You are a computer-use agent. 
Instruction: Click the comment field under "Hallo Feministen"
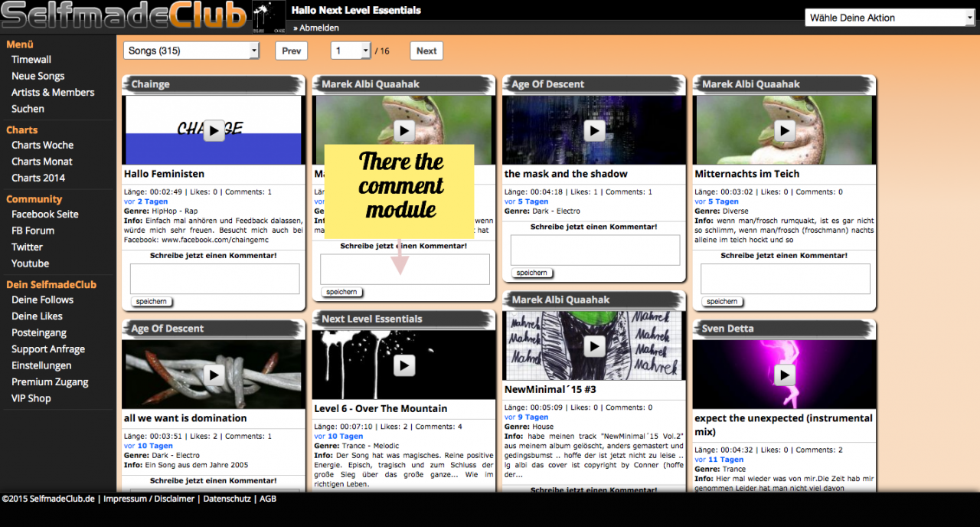[x=214, y=279]
